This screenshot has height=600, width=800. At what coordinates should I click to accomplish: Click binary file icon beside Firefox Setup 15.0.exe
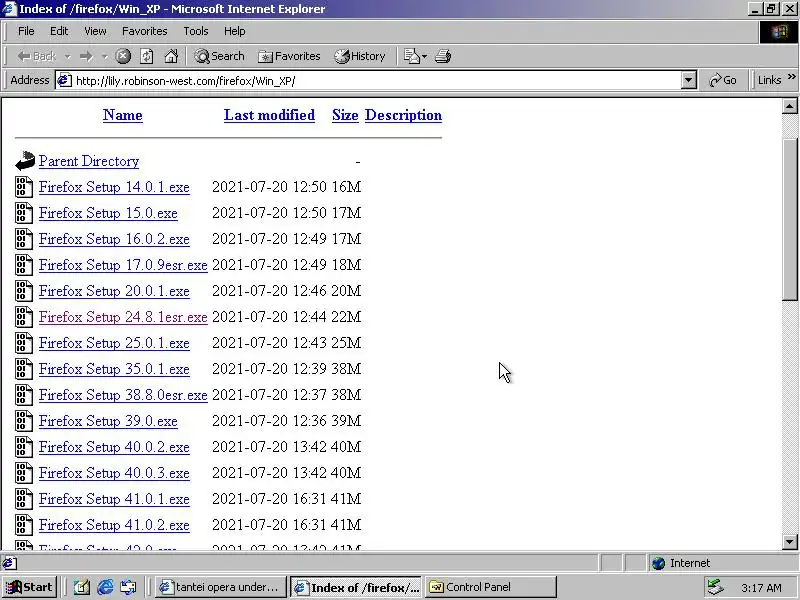23,213
